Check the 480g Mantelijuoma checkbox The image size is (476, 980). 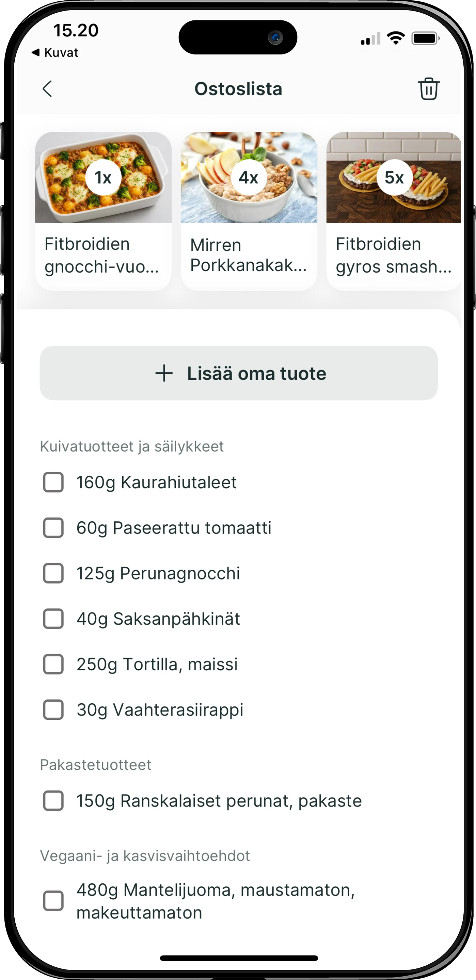(53, 901)
